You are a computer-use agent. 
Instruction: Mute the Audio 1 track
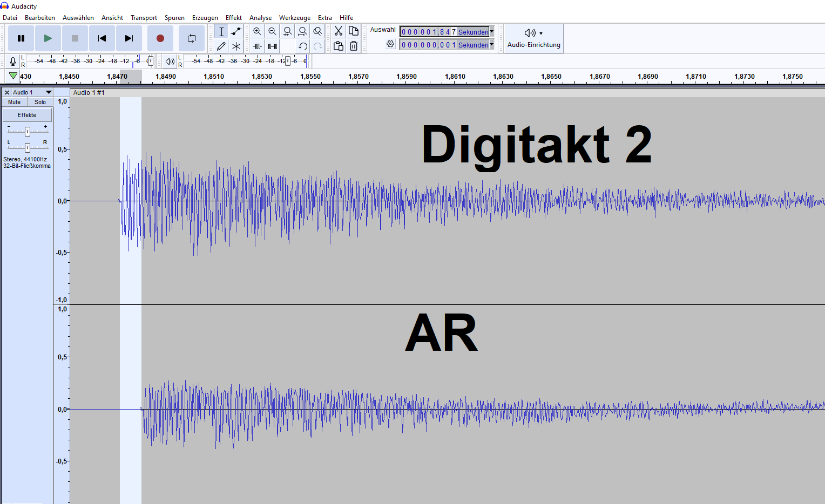point(15,102)
